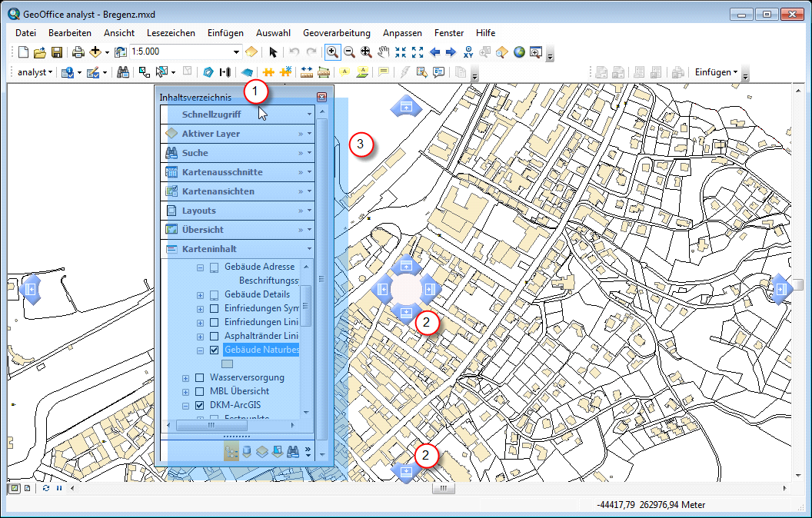Click the Go Back to previous extent arrow
The image size is (812, 518).
point(435,52)
